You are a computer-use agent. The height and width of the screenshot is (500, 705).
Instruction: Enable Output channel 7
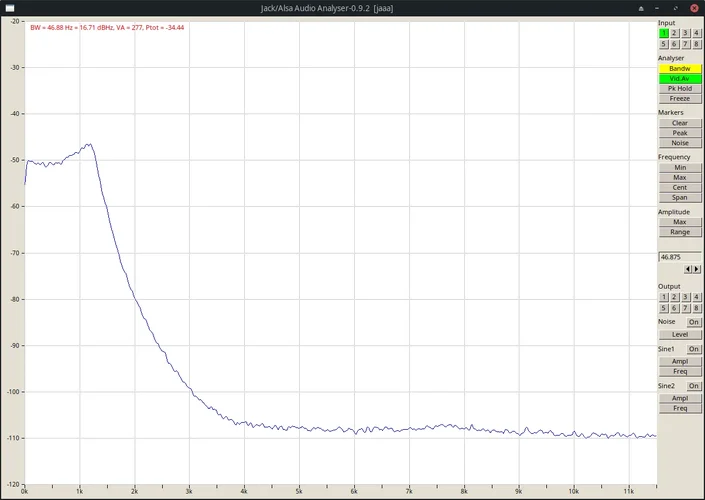click(685, 308)
